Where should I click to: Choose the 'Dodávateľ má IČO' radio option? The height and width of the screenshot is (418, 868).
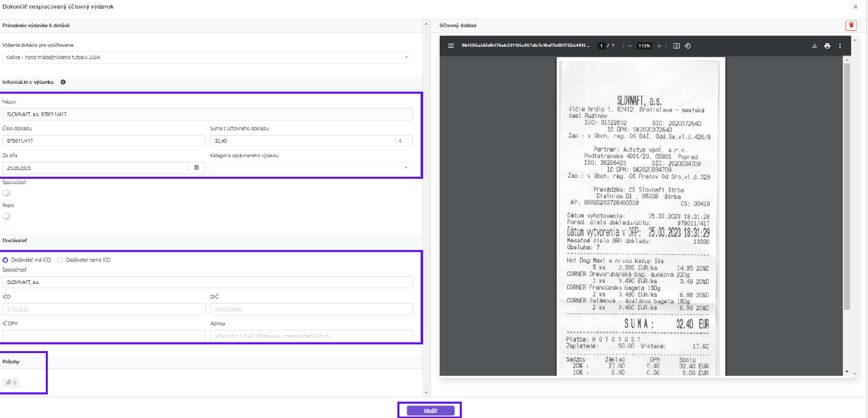click(x=5, y=261)
